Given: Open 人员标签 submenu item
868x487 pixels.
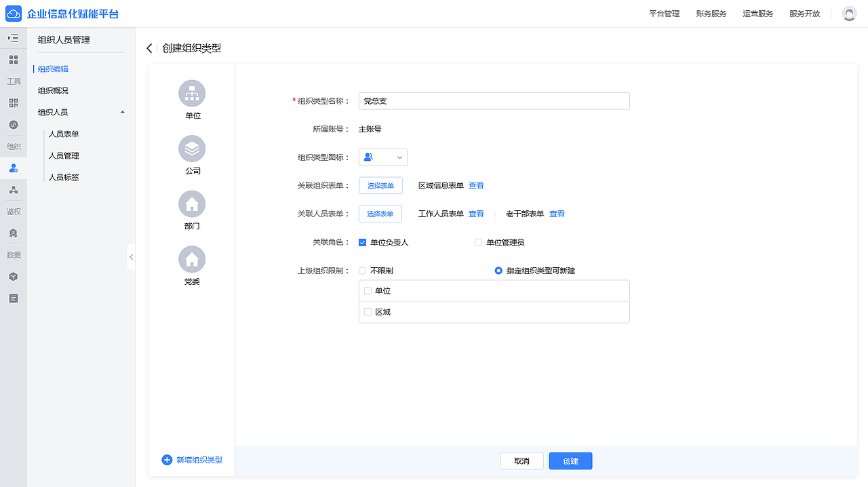Looking at the screenshot, I should pos(64,177).
